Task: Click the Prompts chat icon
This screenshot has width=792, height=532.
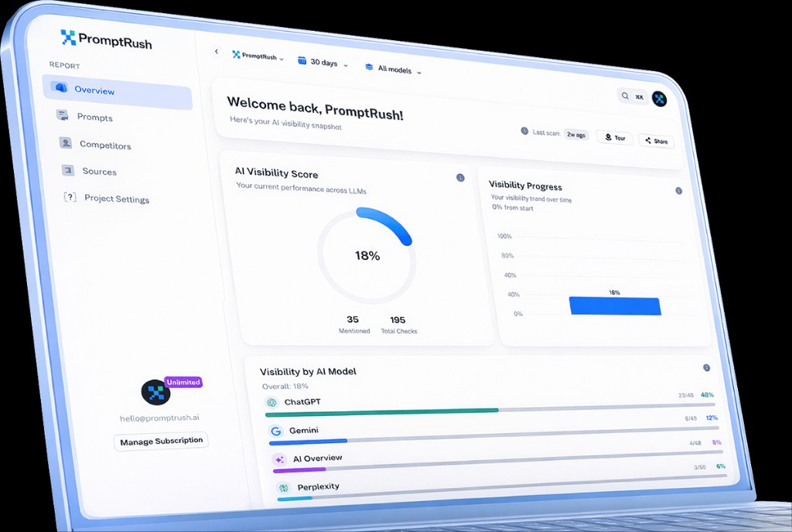Action: pos(63,115)
